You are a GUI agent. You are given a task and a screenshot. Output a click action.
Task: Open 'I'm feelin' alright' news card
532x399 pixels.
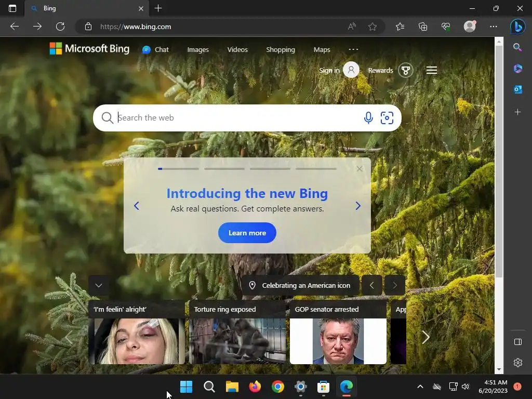137,332
